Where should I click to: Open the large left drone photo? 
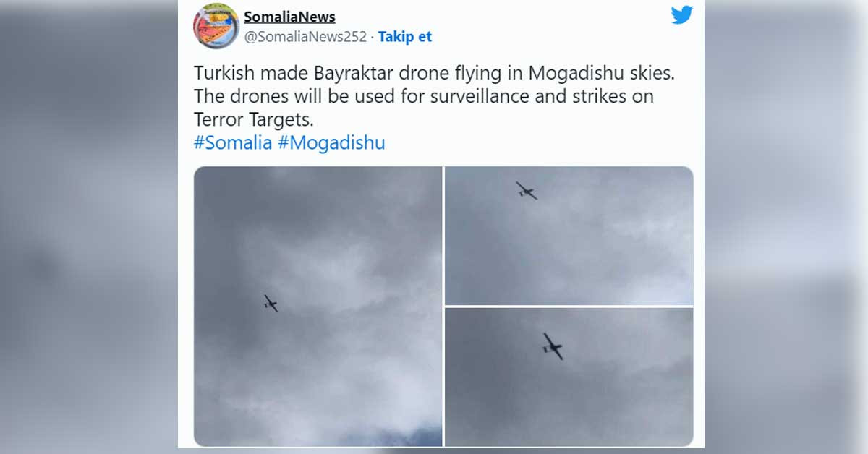tap(318, 307)
